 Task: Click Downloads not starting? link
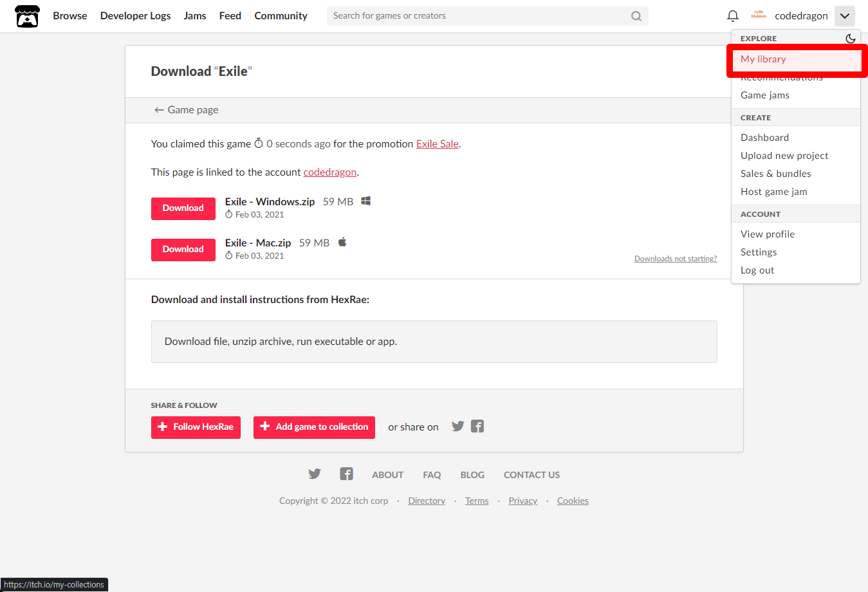tap(676, 259)
